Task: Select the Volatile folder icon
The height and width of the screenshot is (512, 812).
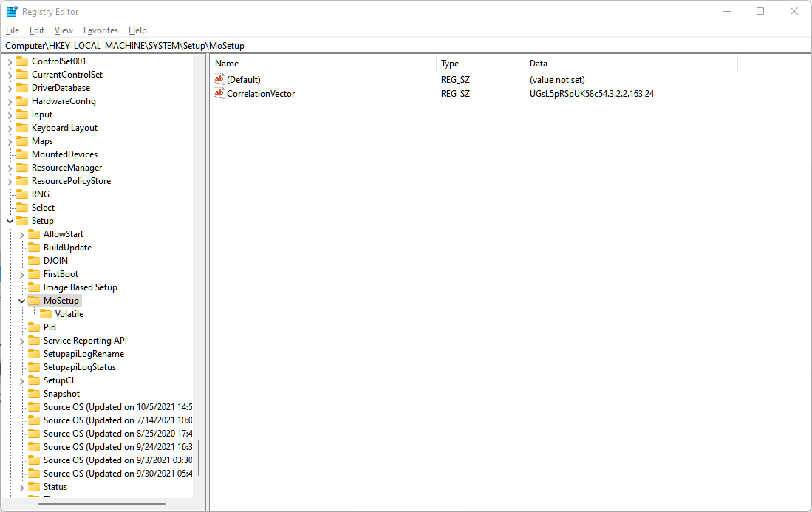Action: point(44,313)
